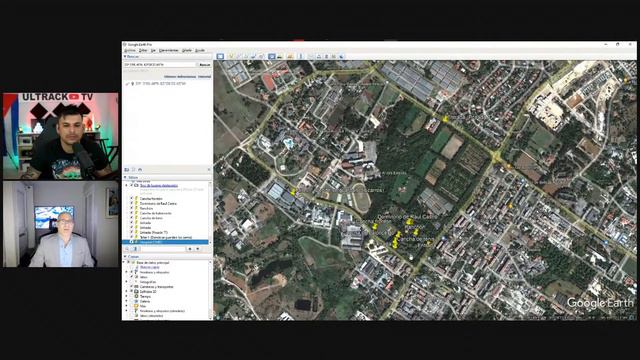Click the third icon below search results
This screenshot has width=640, height=360.
coord(140,169)
